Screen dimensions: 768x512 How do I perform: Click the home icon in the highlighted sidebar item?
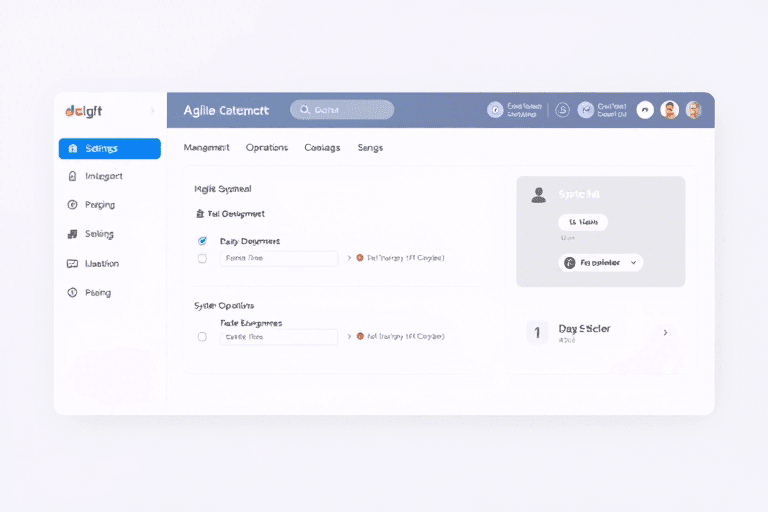[x=73, y=149]
